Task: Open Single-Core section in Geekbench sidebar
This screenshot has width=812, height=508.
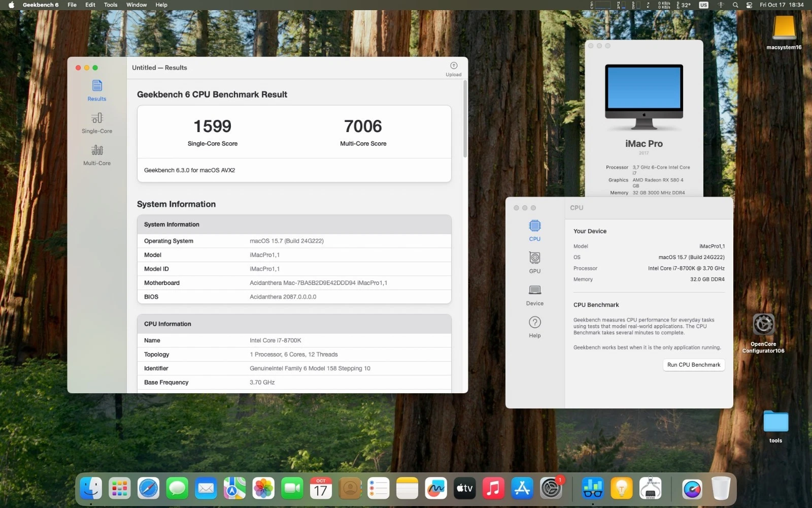Action: [97, 122]
